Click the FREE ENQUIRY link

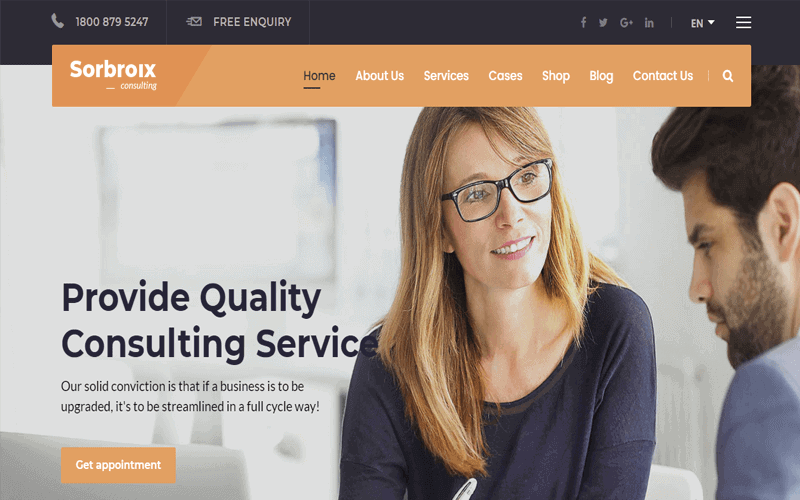pyautogui.click(x=252, y=22)
